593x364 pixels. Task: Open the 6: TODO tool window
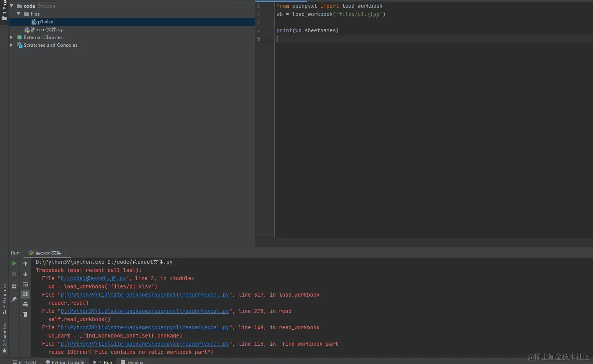tap(25, 362)
